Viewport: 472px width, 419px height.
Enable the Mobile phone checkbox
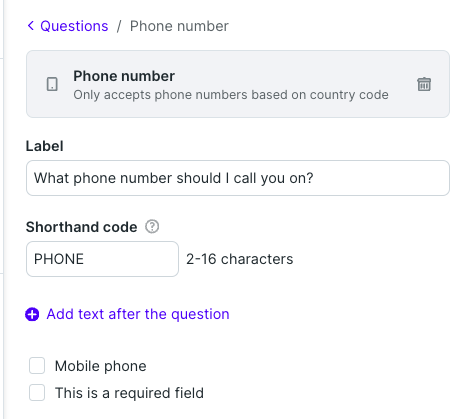(x=37, y=366)
